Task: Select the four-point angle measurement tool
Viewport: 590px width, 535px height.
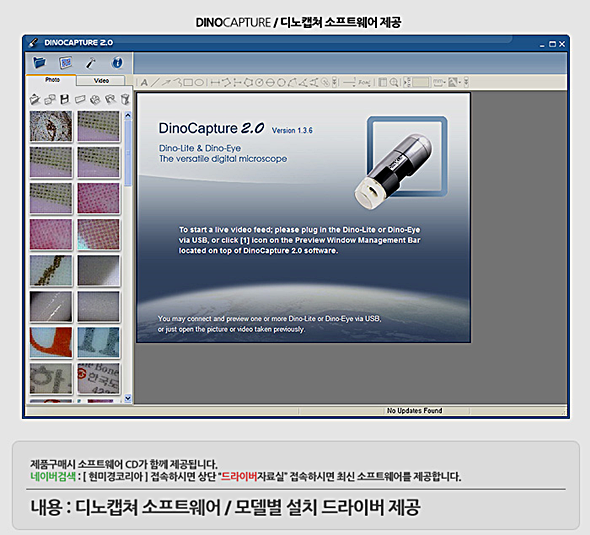Action: click(313, 82)
